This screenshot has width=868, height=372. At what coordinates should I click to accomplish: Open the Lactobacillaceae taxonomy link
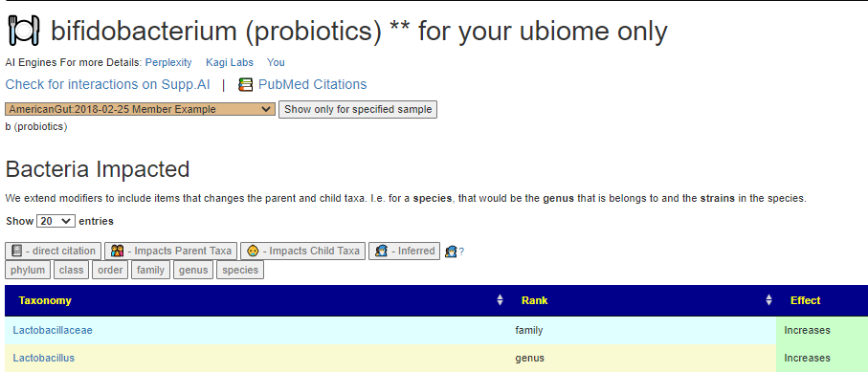[x=53, y=331]
